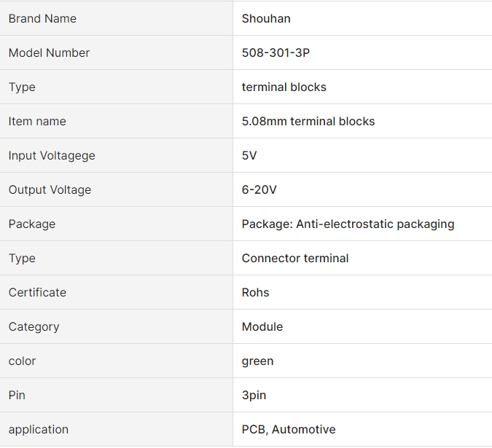The height and width of the screenshot is (448, 492).
Task: Select 'PCB, Automotive' application value
Action: point(289,429)
